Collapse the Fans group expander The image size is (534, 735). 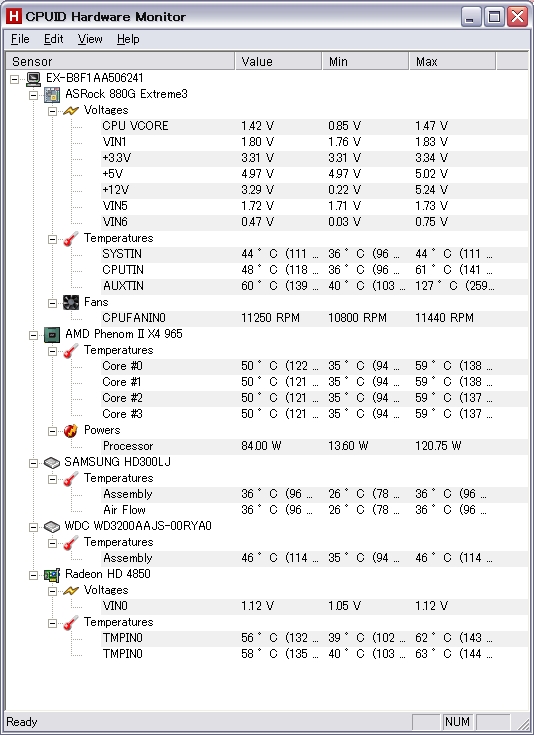(x=53, y=303)
